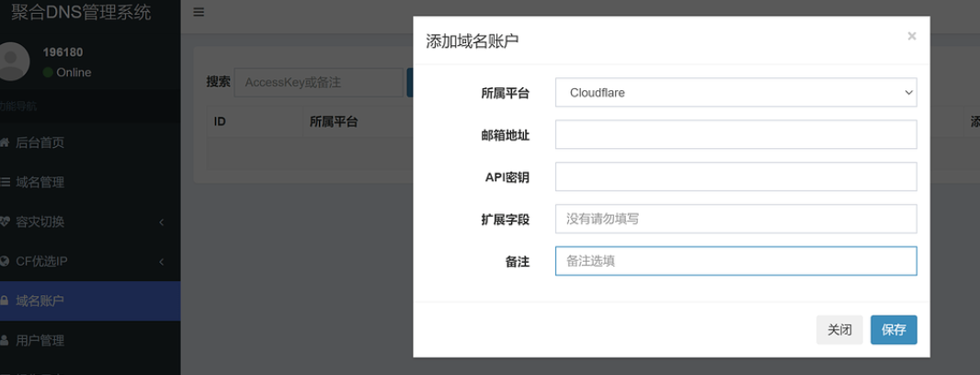Click the 保存 button

[x=893, y=329]
